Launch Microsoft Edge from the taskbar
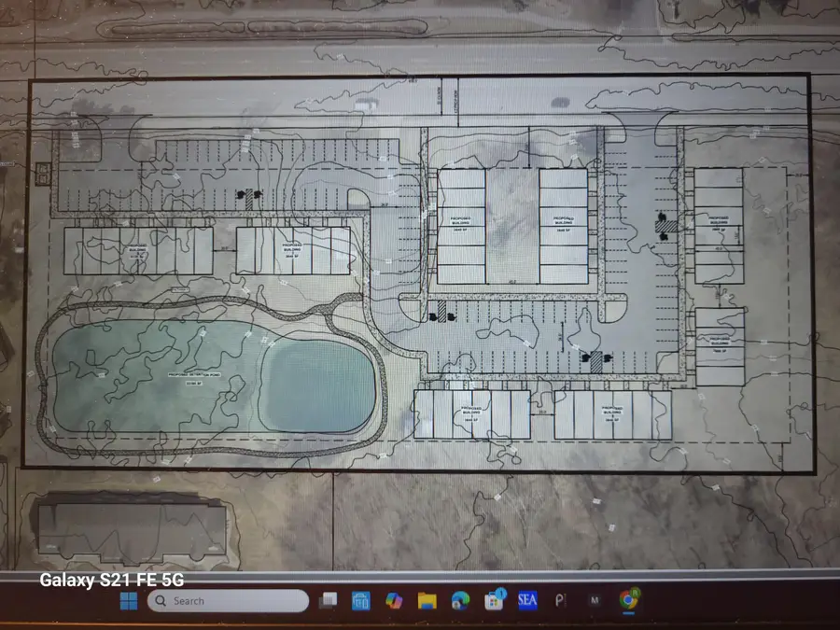Viewport: 840px width, 630px height. tap(461, 600)
